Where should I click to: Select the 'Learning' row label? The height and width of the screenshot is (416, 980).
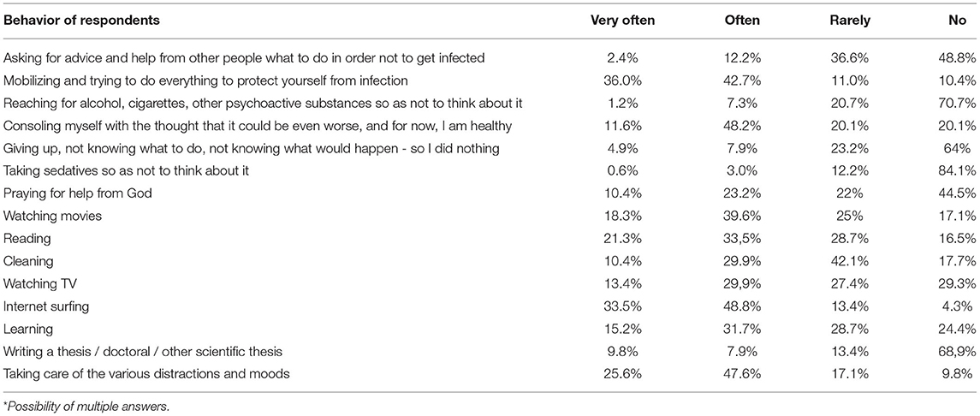(27, 329)
